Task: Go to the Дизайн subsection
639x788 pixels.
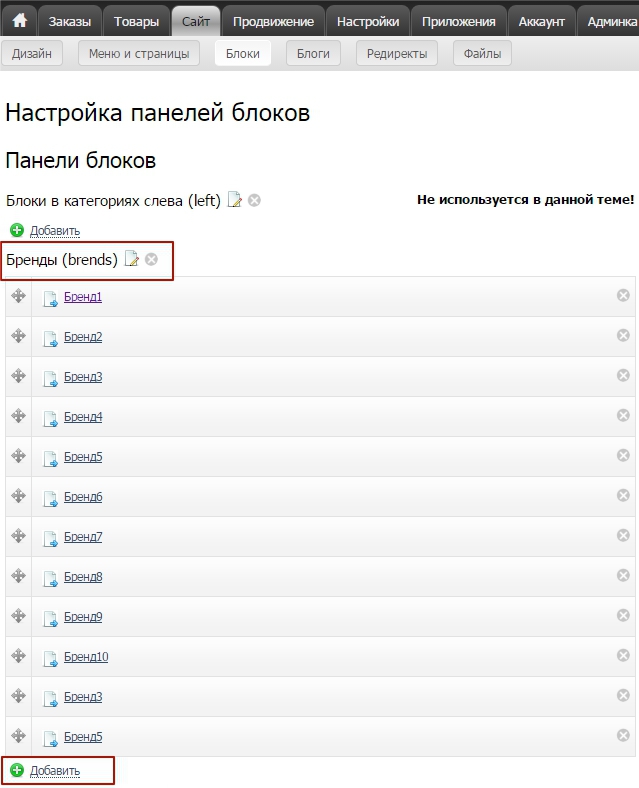Action: [32, 53]
